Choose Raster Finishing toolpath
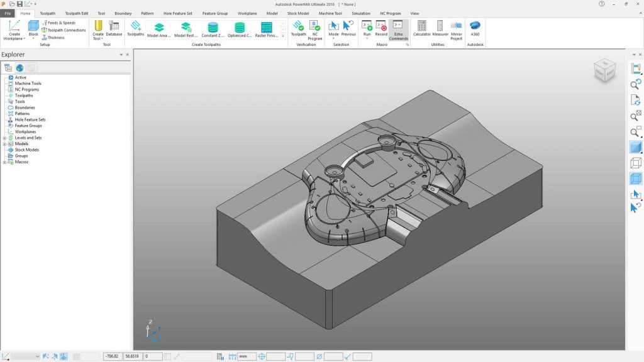Viewport: 644px width, 362px height. coord(266,30)
